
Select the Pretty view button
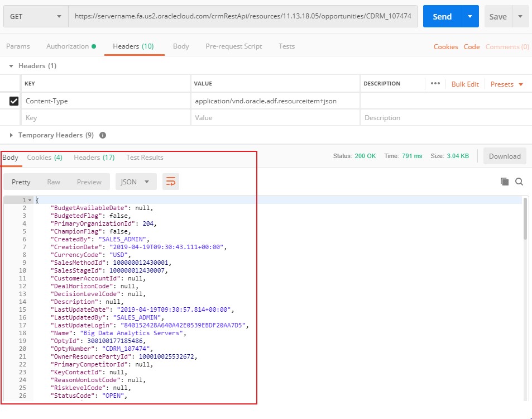click(21, 182)
